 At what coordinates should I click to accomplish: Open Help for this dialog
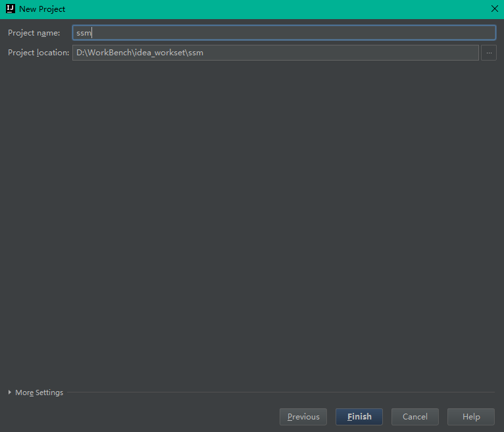471,417
